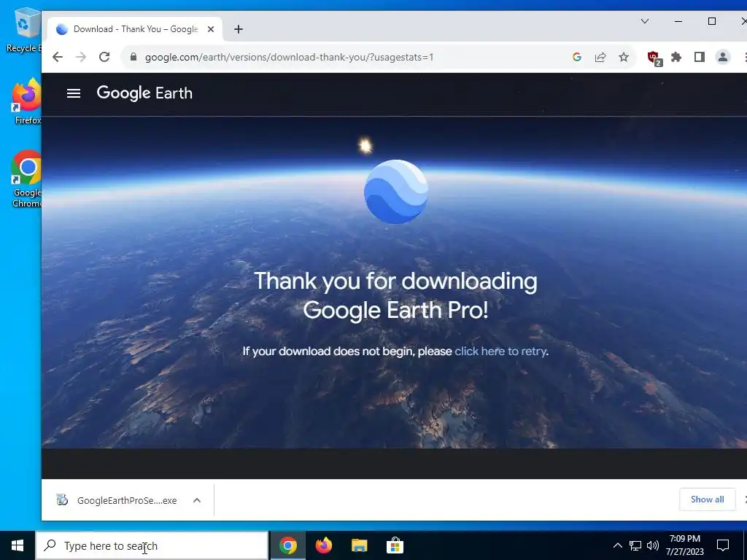Maximize the Chrome window
Viewport: 747px width, 560px height.
point(712,21)
